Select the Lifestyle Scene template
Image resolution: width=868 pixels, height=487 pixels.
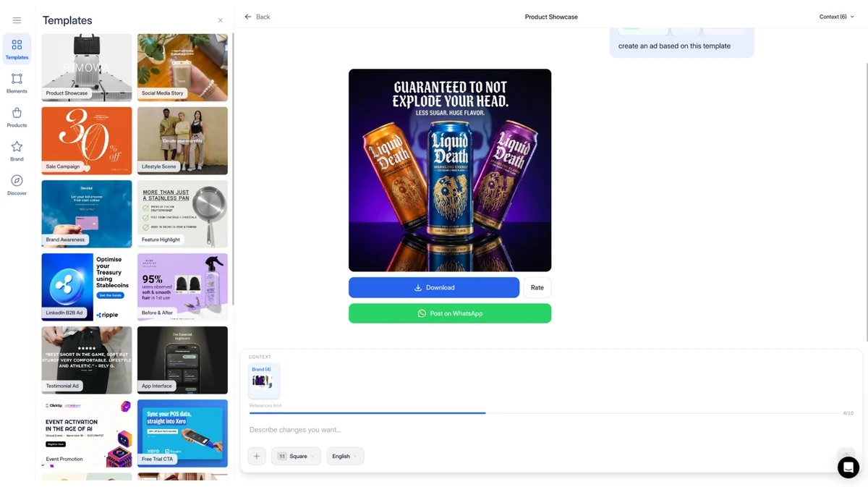point(182,140)
